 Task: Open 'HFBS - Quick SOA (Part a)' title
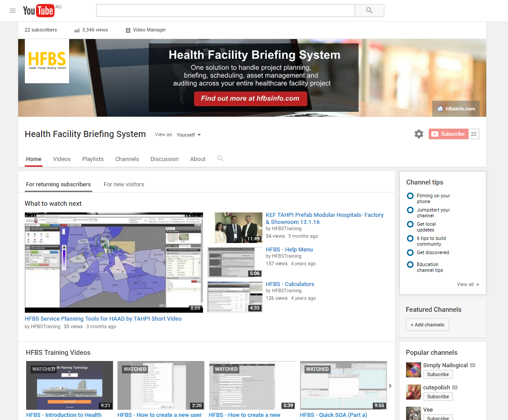click(x=334, y=415)
